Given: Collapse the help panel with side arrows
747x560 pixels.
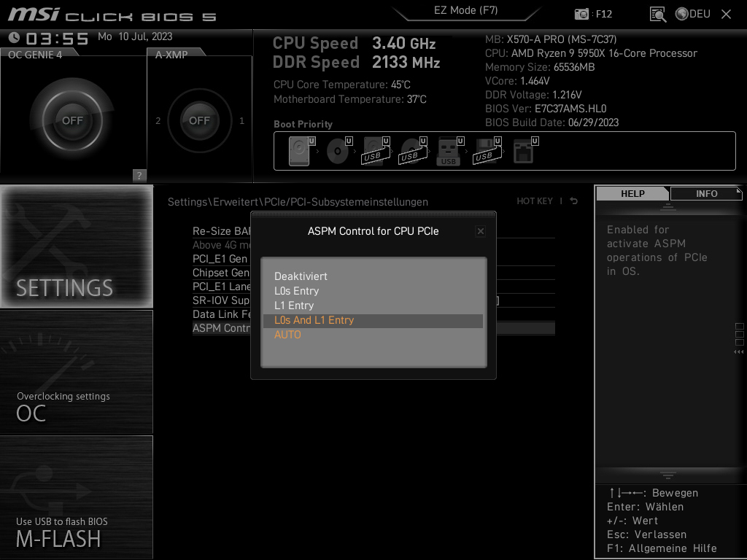Looking at the screenshot, I should (x=739, y=352).
